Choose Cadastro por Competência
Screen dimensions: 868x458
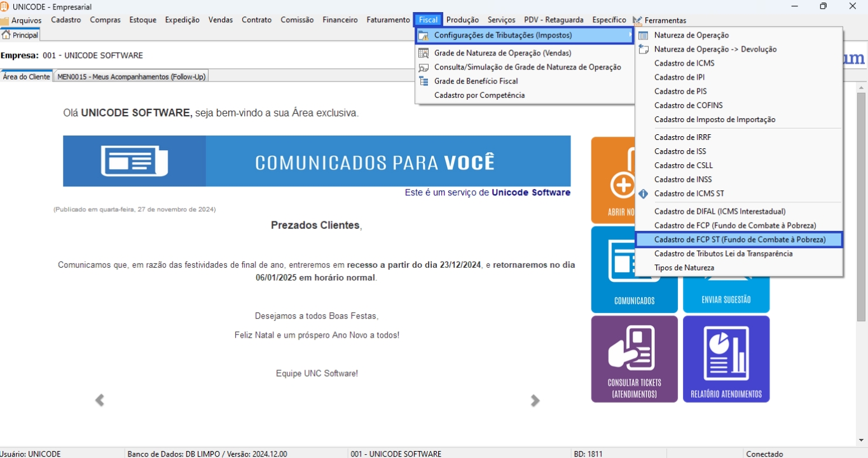pyautogui.click(x=479, y=95)
